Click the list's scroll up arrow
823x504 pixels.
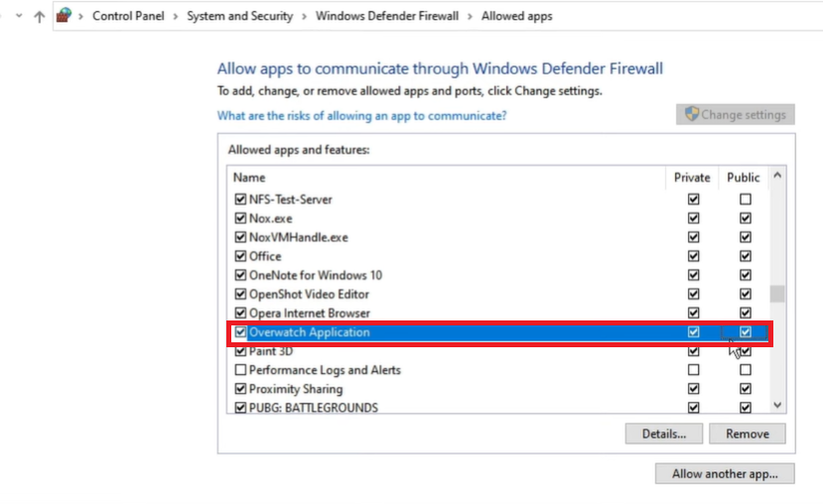coord(777,177)
